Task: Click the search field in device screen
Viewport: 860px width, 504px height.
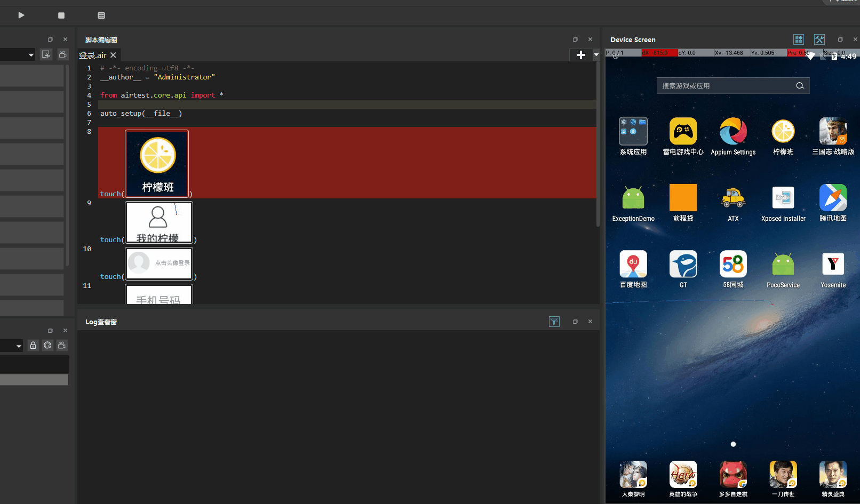Action: (x=733, y=86)
